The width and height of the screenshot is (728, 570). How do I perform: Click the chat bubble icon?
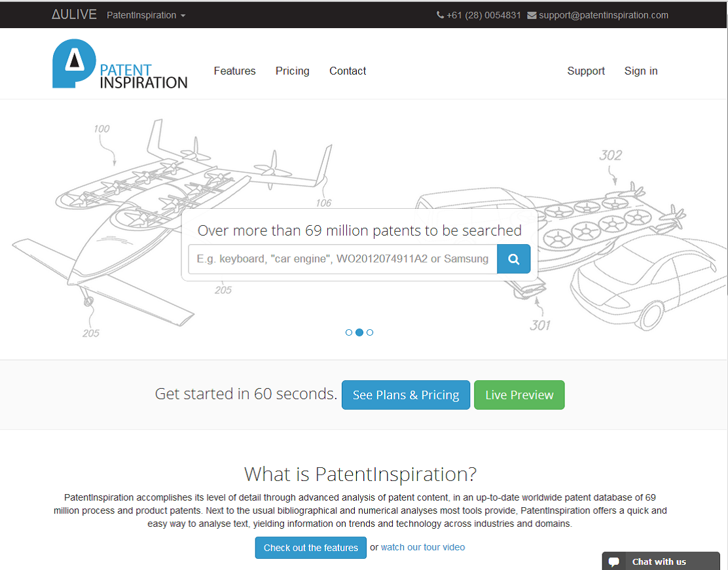[x=613, y=561]
